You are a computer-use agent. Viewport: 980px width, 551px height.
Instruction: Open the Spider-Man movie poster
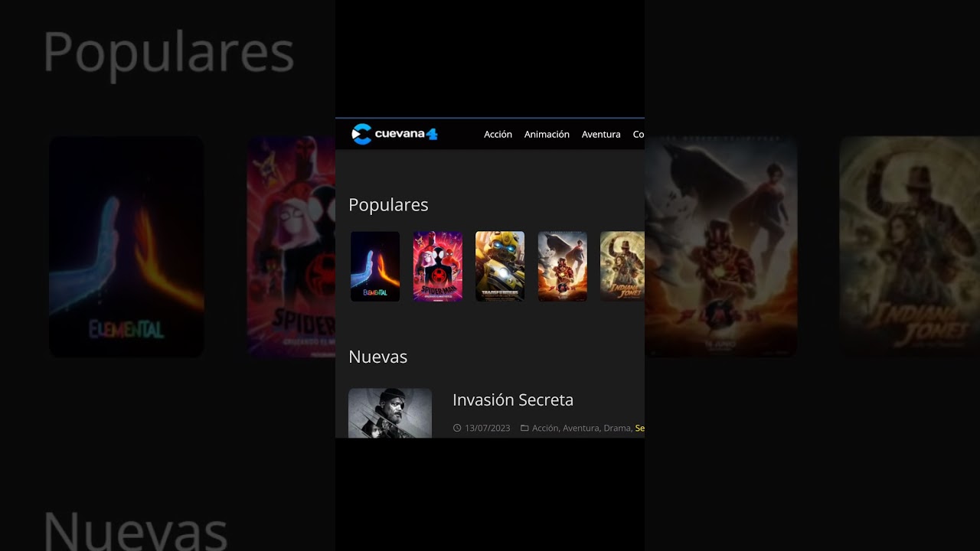click(x=438, y=266)
